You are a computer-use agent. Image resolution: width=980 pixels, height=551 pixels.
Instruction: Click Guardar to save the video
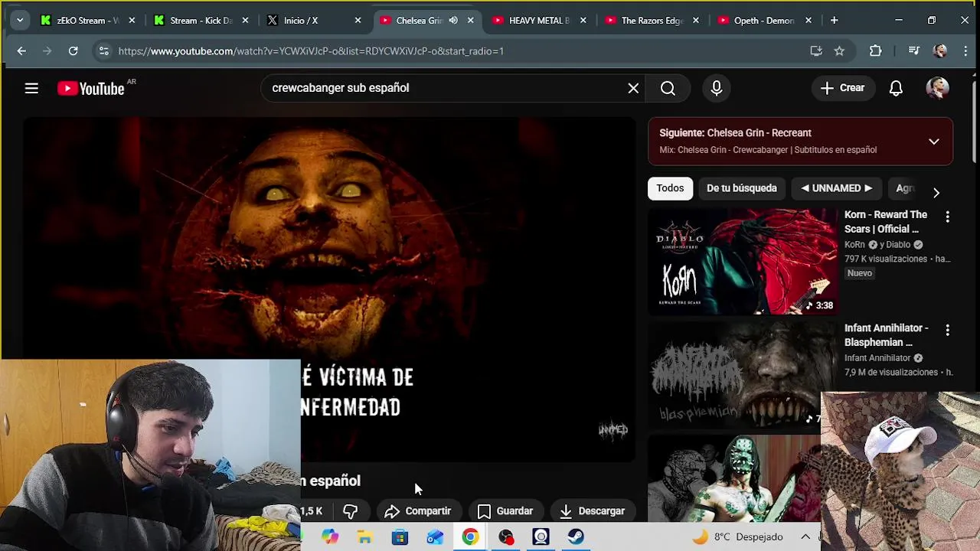[x=505, y=510]
